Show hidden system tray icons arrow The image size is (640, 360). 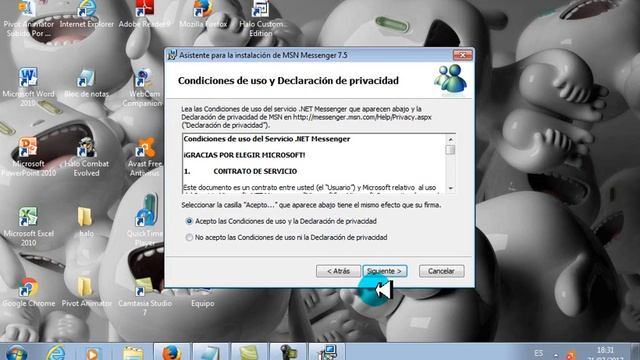(556, 355)
